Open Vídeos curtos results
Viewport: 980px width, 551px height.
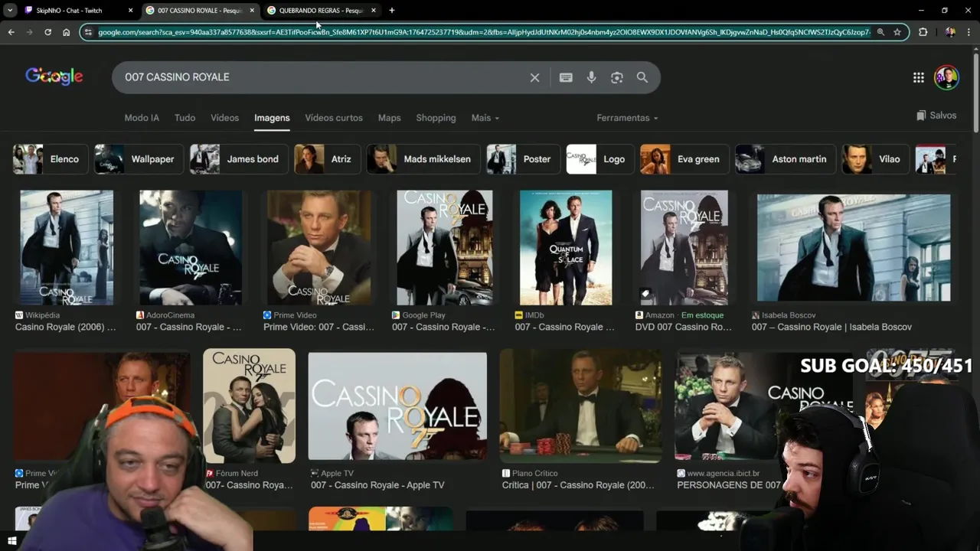(334, 118)
